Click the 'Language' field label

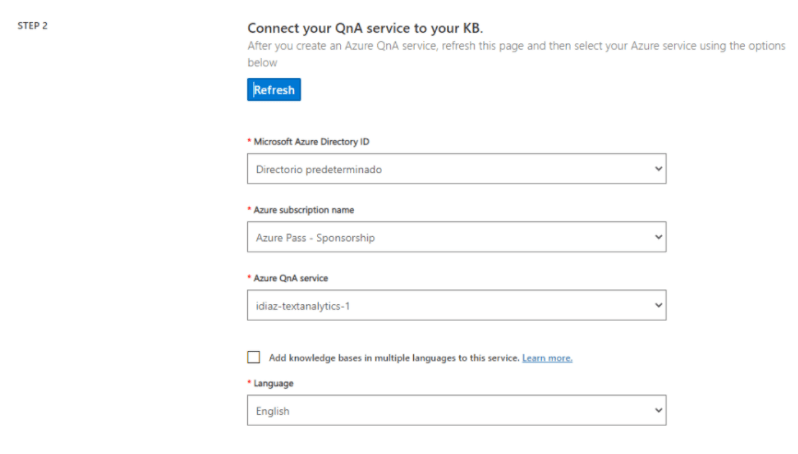click(273, 383)
